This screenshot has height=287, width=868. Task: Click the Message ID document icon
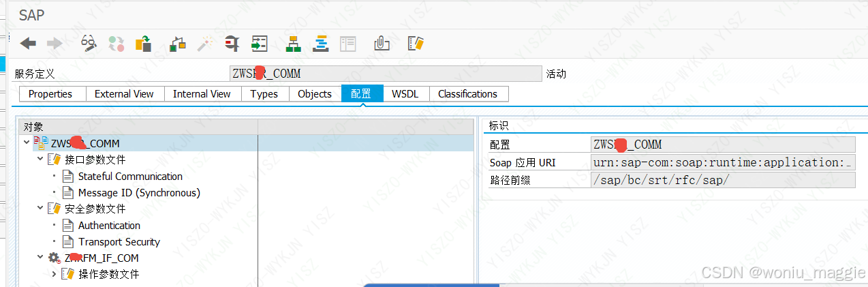68,193
